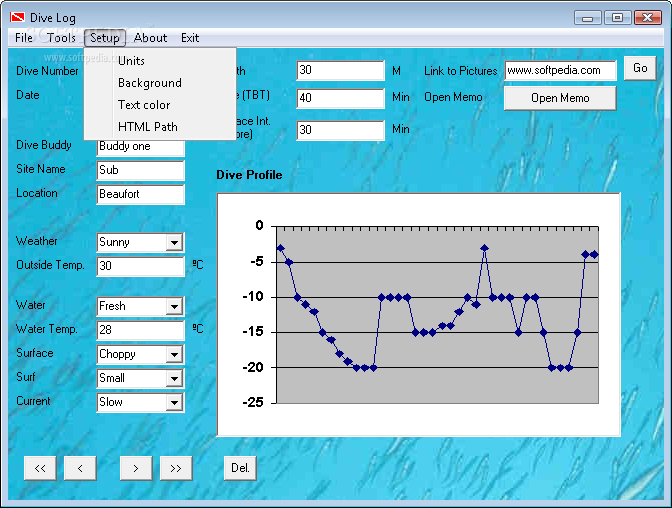Image resolution: width=672 pixels, height=508 pixels.
Task: Click the -25 axis label on chart
Action: pos(253,403)
